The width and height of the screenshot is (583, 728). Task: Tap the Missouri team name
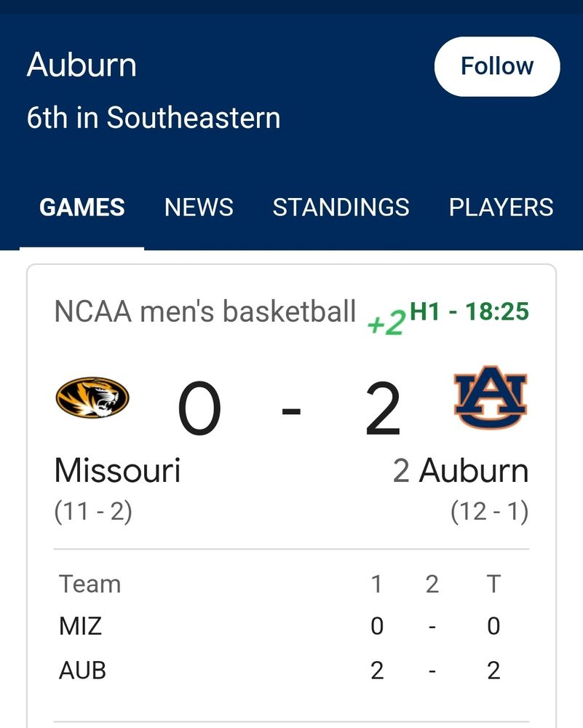[117, 471]
